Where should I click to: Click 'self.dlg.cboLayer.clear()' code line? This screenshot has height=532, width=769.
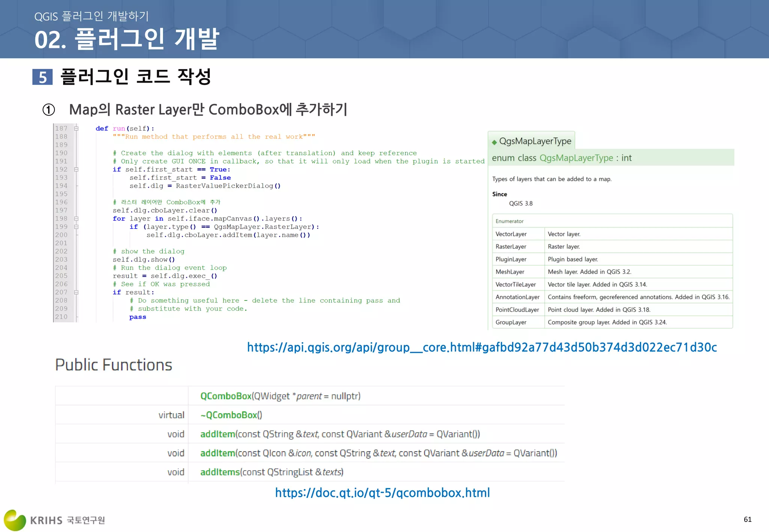[165, 210]
